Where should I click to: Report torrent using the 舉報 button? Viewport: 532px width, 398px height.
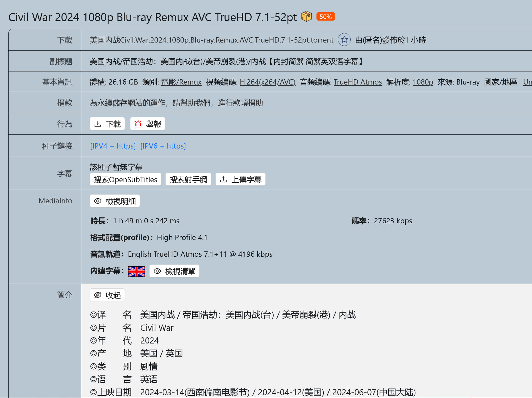pos(148,124)
